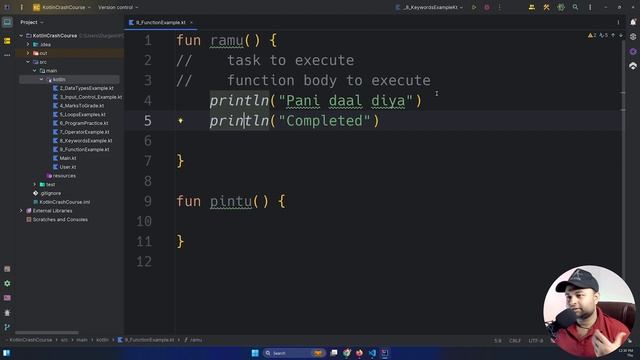The height and width of the screenshot is (360, 640).
Task: Click CRLF line separator in status bar
Action: 515,340
